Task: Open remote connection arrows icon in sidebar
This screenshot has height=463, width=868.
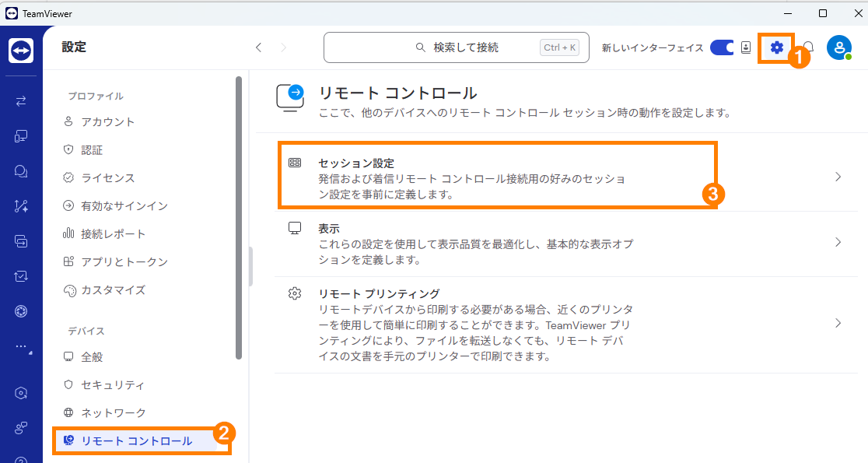Action: (x=21, y=101)
